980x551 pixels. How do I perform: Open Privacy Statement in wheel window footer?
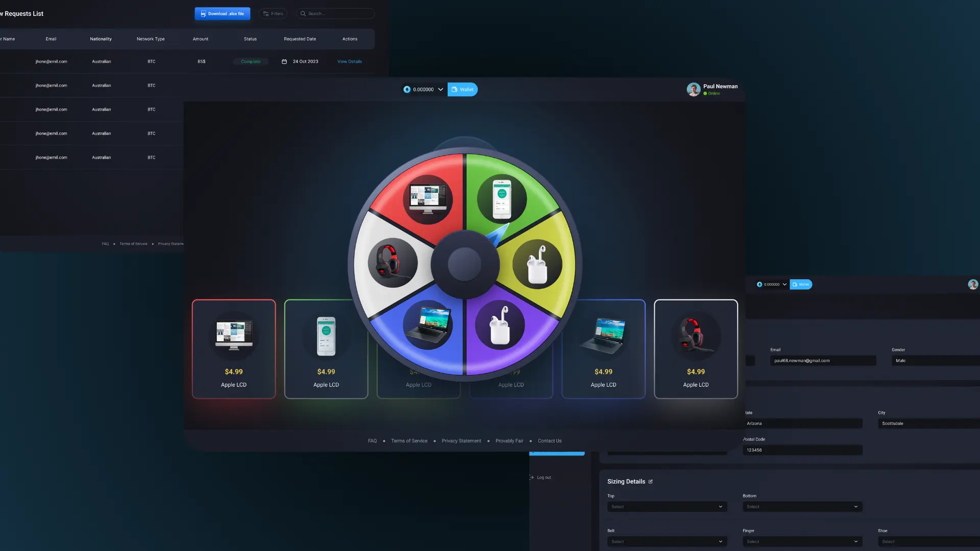pos(461,441)
